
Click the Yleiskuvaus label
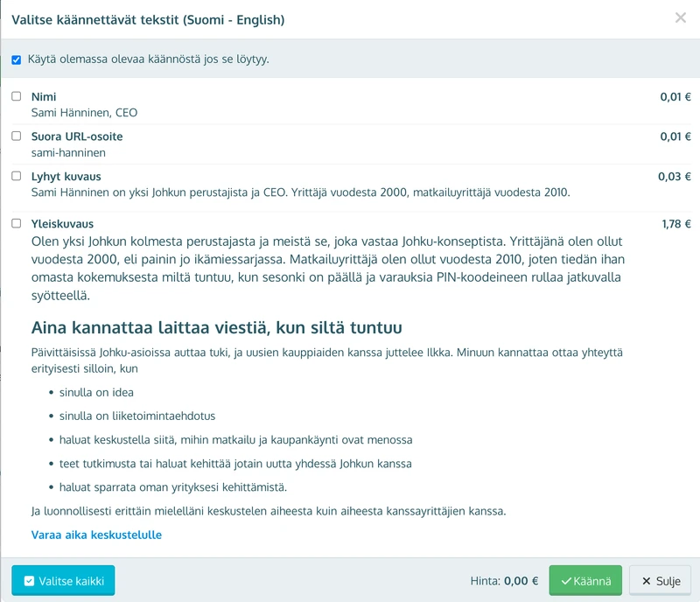click(x=62, y=224)
